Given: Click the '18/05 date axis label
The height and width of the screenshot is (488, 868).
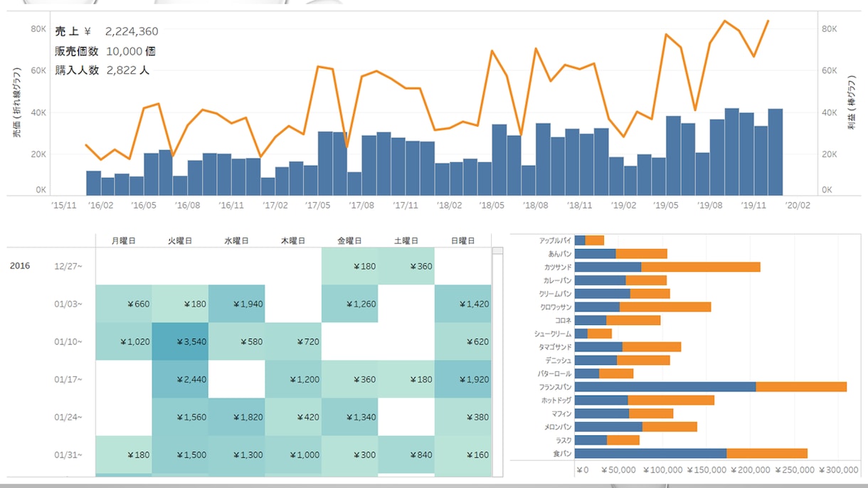Looking at the screenshot, I should tap(492, 205).
